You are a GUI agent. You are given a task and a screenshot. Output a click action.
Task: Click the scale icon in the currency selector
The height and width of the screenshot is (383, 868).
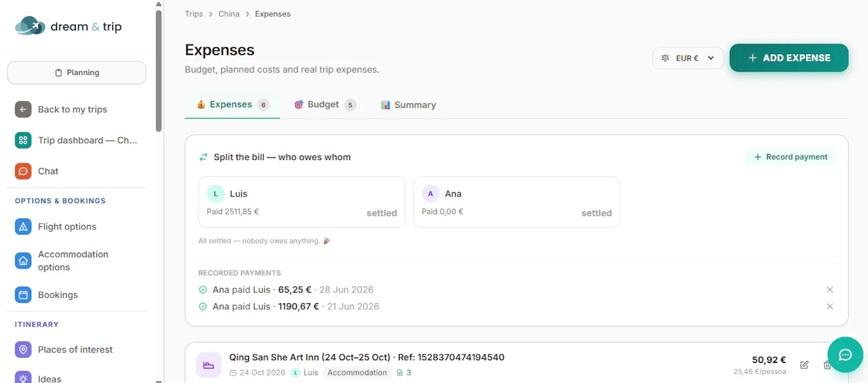(665, 58)
